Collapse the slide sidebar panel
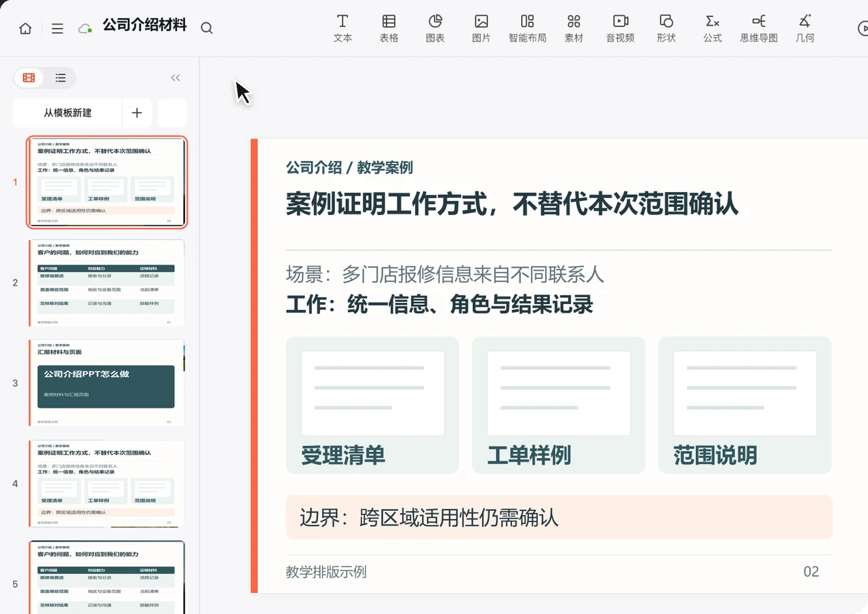The height and width of the screenshot is (614, 868). (176, 78)
